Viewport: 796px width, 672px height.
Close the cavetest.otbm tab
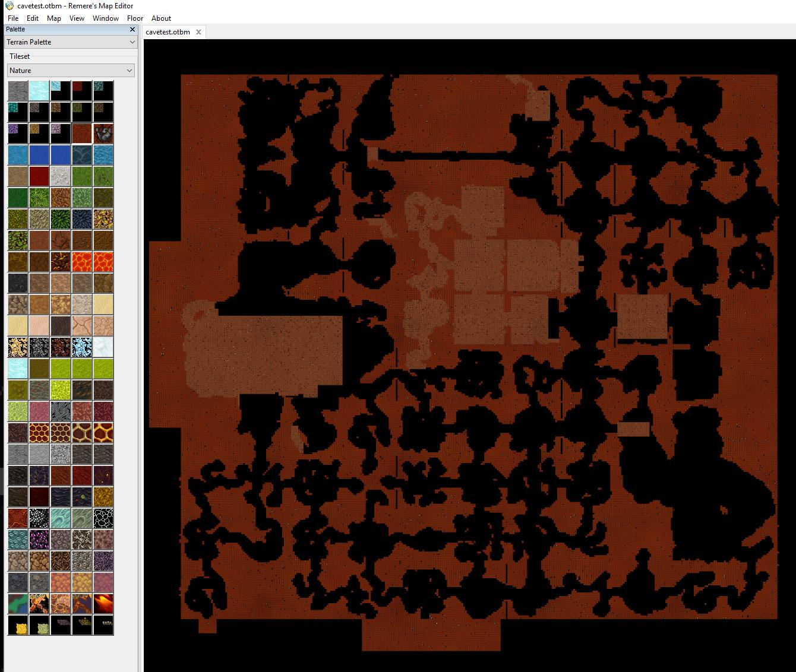tap(198, 32)
